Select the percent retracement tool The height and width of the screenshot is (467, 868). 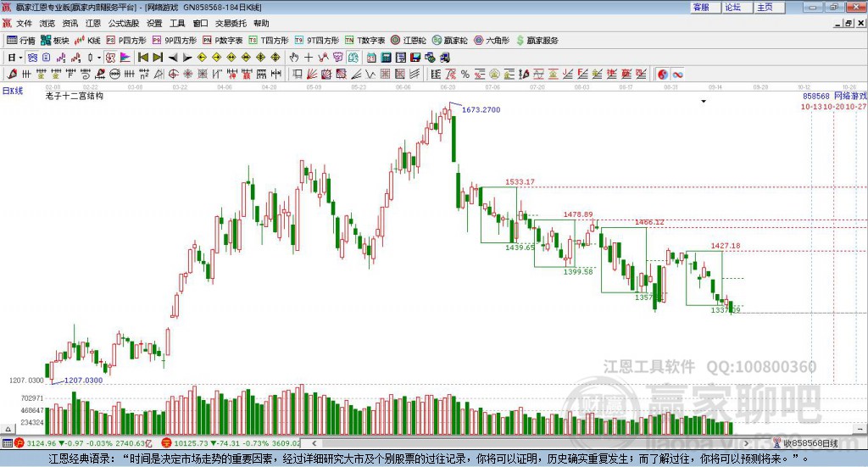(x=465, y=74)
